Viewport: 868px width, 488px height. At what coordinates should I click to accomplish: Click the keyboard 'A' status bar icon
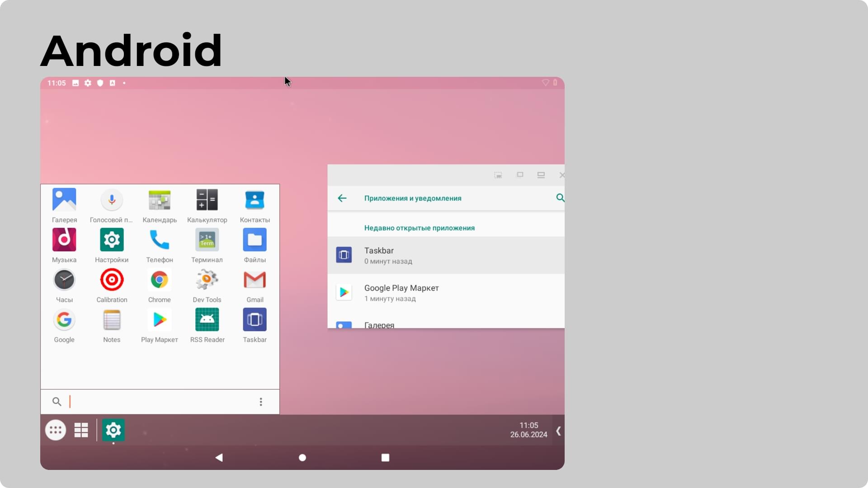[x=113, y=83]
